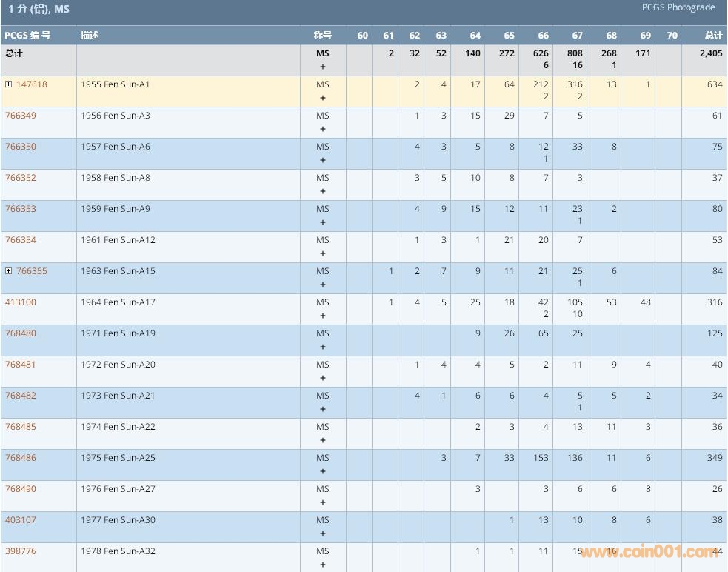Open the 766355 coin link
The height and width of the screenshot is (572, 728).
coord(31,271)
